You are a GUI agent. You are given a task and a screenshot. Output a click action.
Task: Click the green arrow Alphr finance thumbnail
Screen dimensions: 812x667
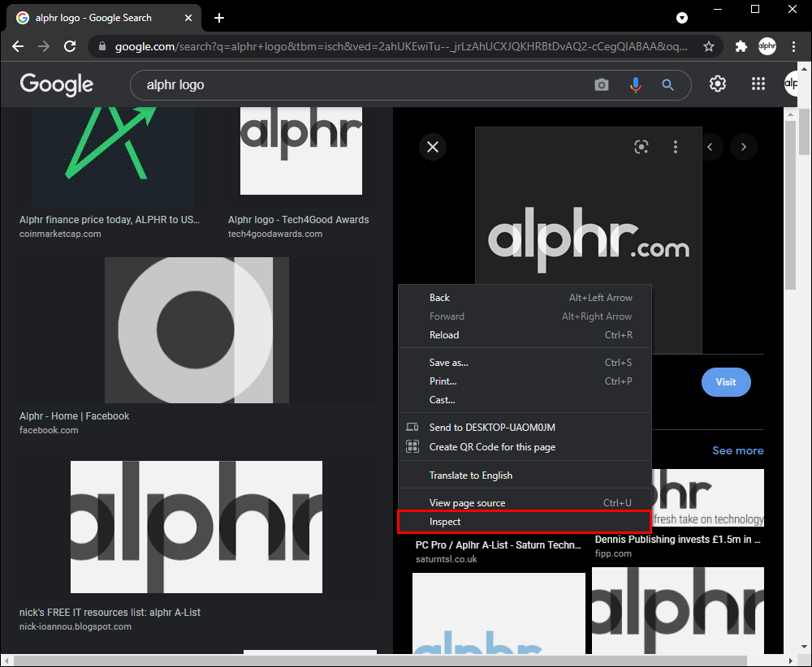point(113,157)
